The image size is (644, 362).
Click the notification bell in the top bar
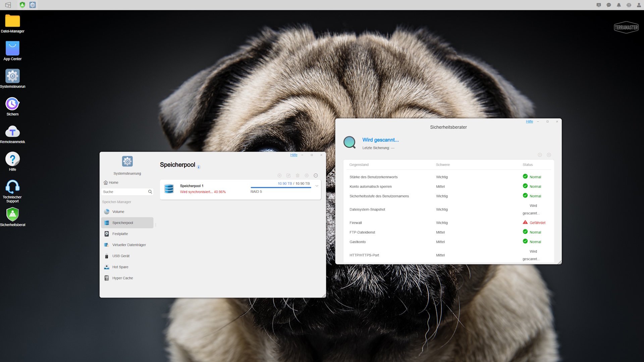coord(619,5)
